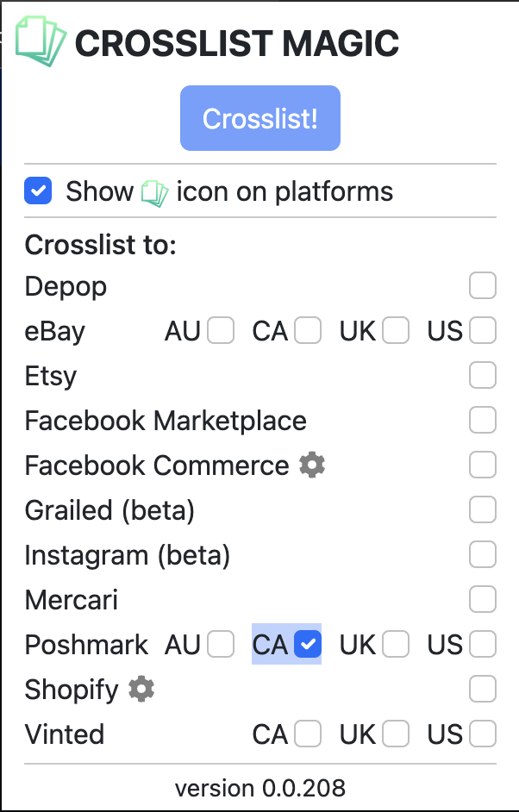Select eBay US checkbox
Viewport: 519px width, 812px height.
tap(483, 331)
